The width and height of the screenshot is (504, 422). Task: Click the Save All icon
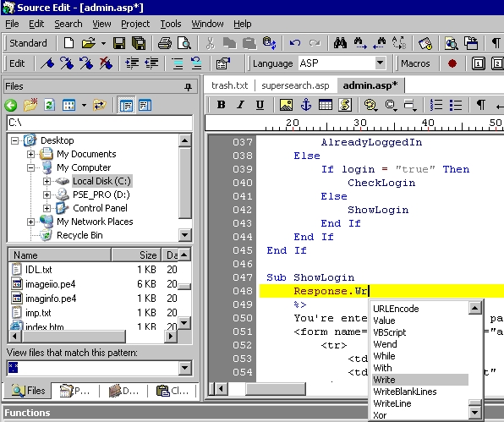[139, 43]
